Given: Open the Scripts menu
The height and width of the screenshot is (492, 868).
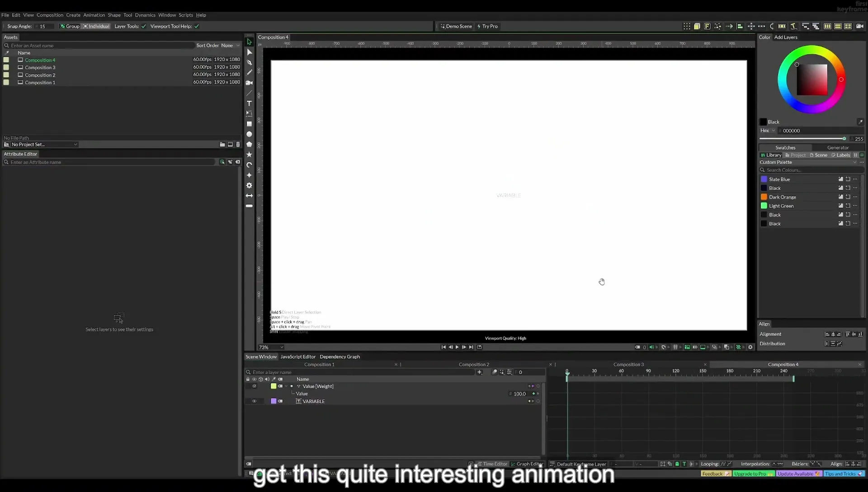Looking at the screenshot, I should click(x=185, y=15).
